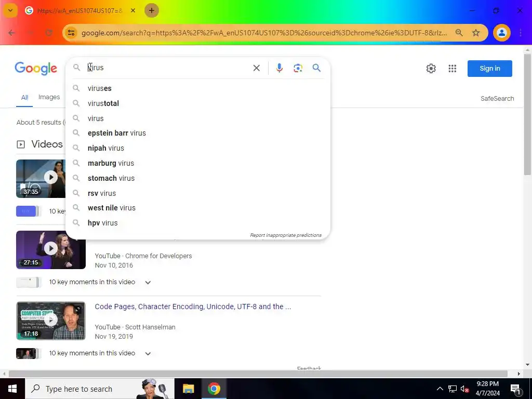
Task: Click the taskbar 'Type here to search' box
Action: tap(99, 389)
